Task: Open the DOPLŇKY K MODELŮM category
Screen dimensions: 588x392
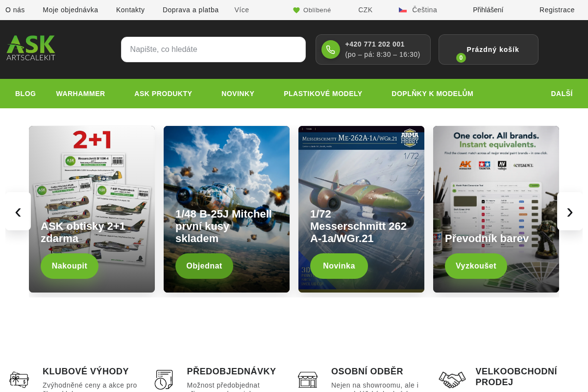Action: 432,94
